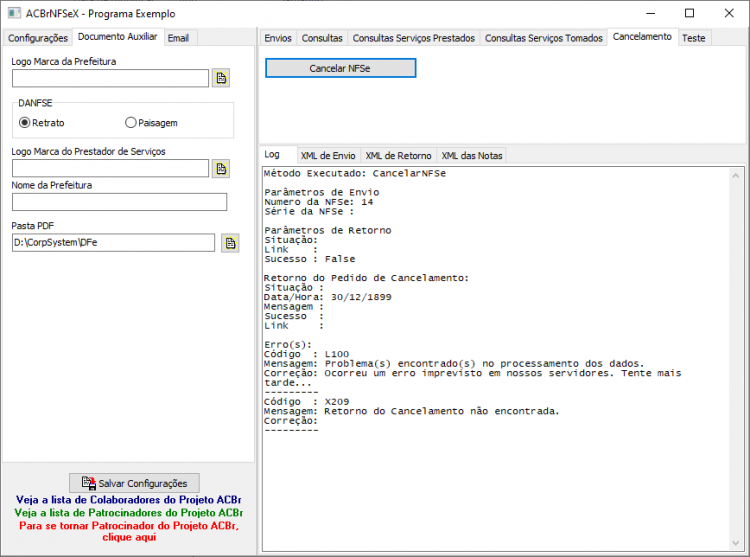Open the Consultas tab

(322, 38)
